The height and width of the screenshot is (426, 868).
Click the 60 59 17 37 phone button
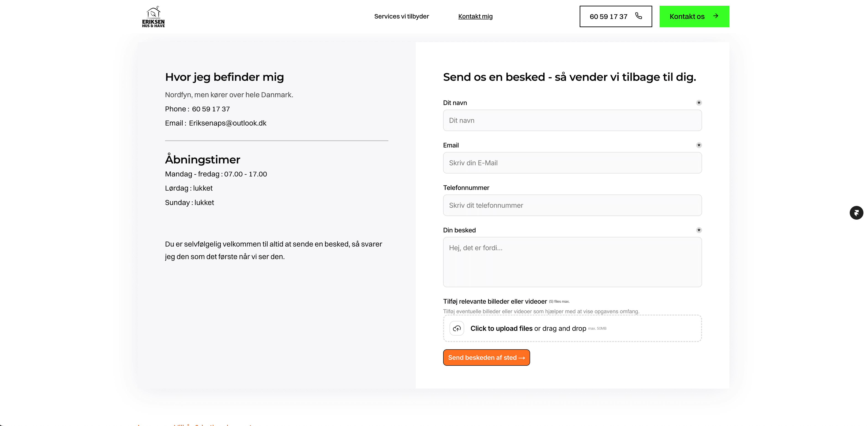tap(616, 16)
